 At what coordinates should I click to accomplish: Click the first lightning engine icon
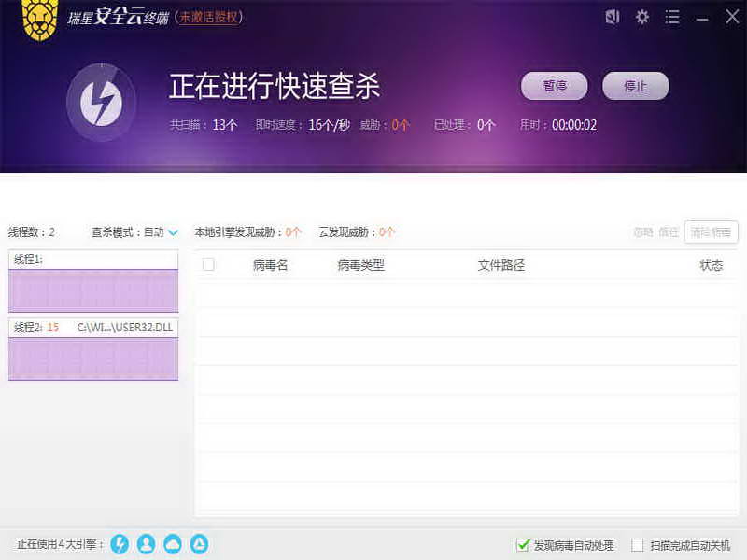[x=120, y=544]
